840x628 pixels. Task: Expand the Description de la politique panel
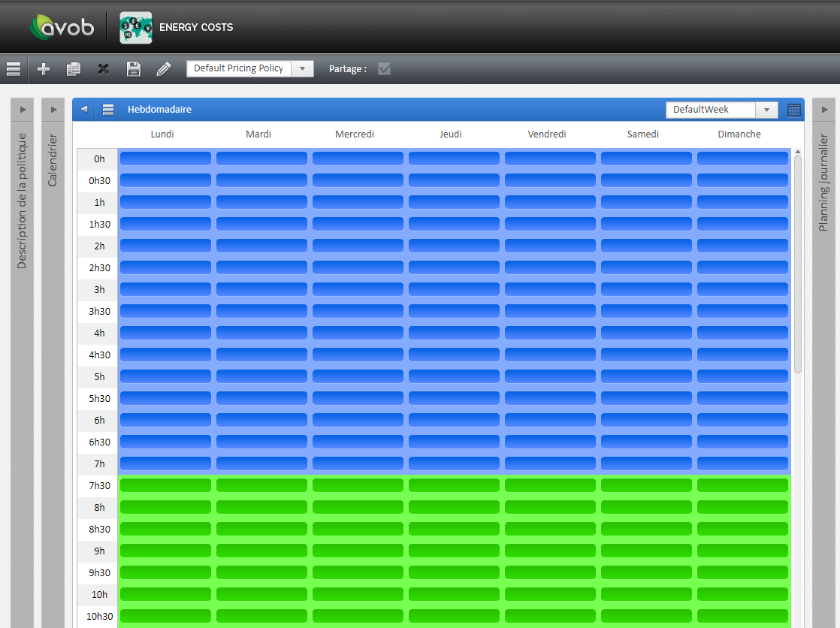[x=23, y=110]
